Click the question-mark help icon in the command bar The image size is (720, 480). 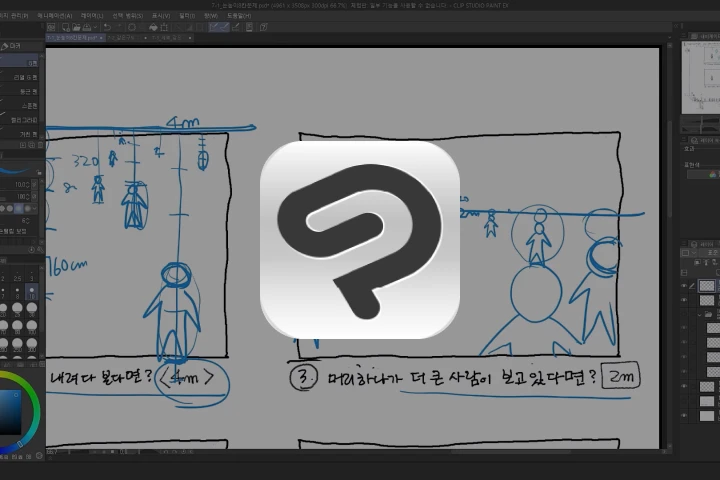pos(264,28)
